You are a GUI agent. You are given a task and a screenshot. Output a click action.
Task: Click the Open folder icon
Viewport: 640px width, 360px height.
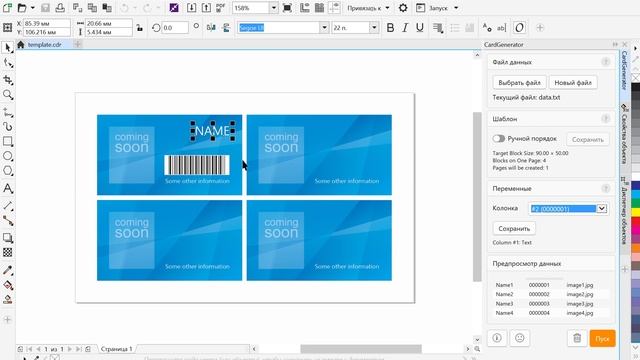point(22,8)
